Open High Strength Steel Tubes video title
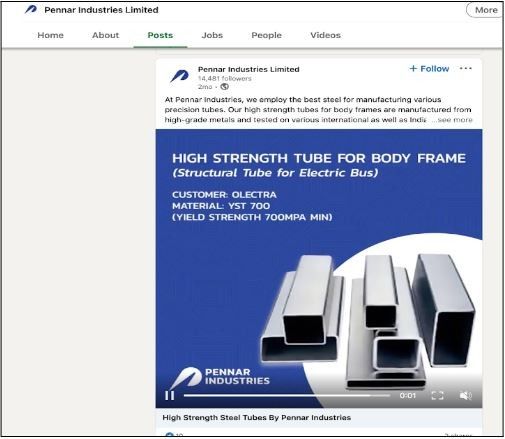This screenshot has height=439, width=505. click(x=256, y=418)
